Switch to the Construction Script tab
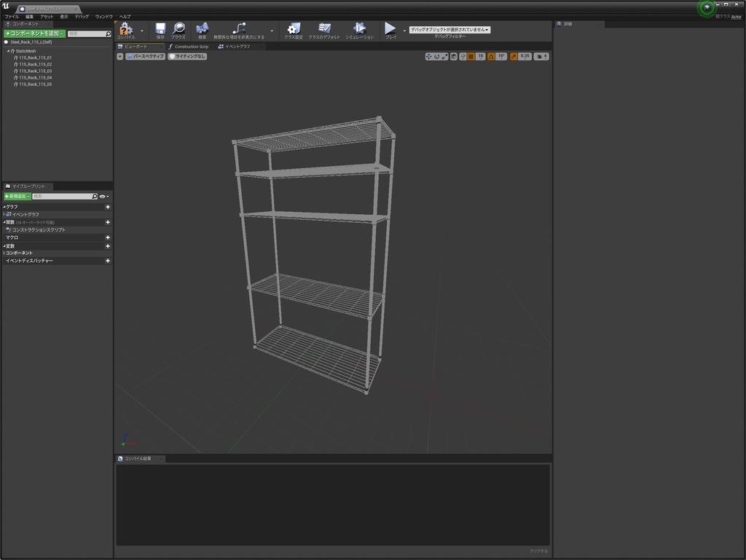 coord(190,47)
